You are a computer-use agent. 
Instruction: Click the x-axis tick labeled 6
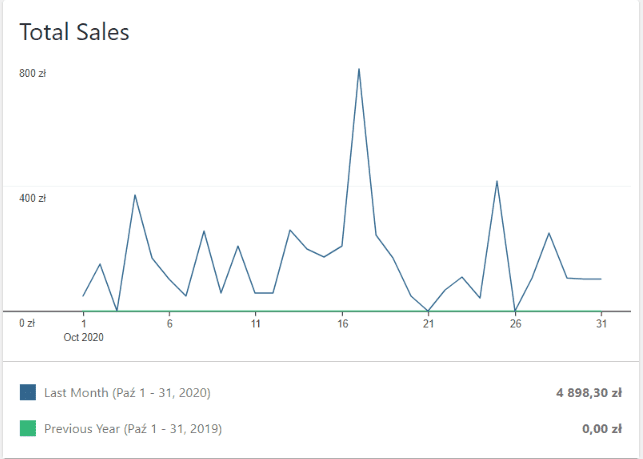[170, 323]
